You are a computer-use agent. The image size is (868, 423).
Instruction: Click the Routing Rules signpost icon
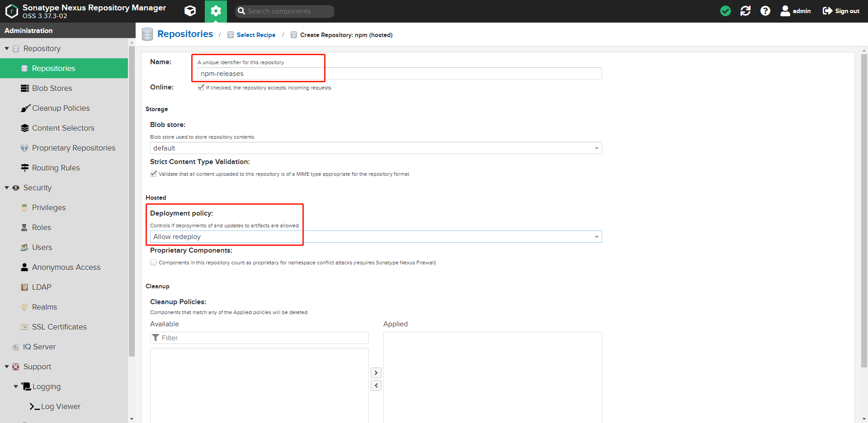(25, 168)
